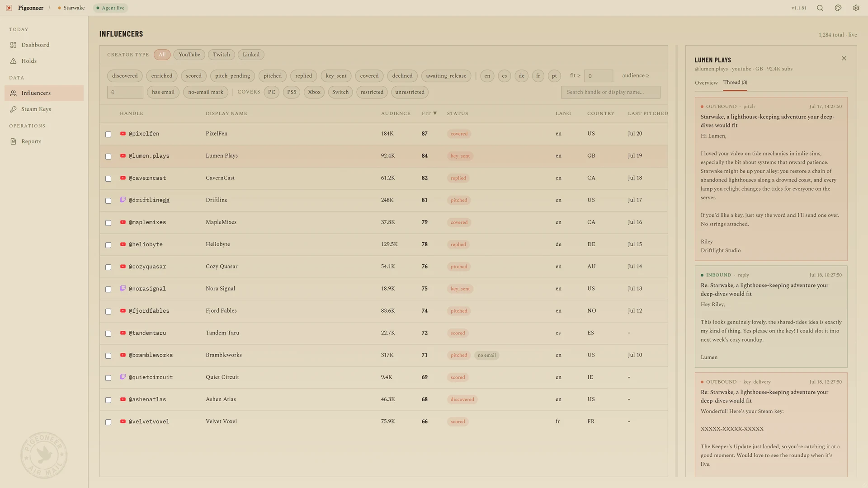Tick the checkbox for @ashenatlas

tap(108, 400)
